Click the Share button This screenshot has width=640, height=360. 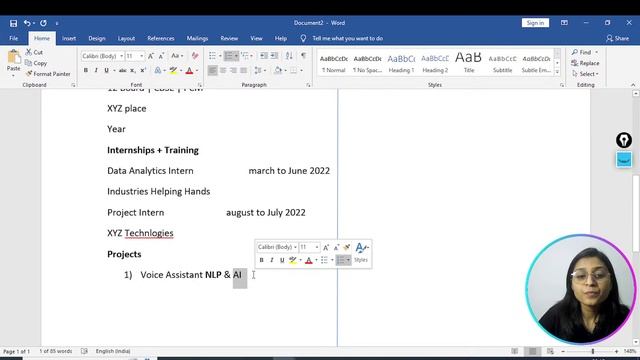click(618, 38)
